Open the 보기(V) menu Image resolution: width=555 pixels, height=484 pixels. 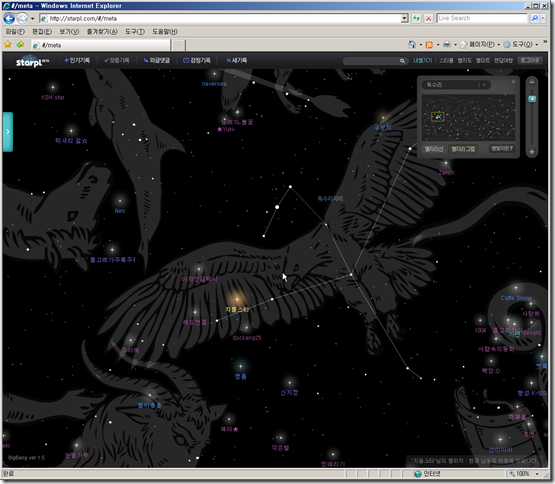coord(69,32)
